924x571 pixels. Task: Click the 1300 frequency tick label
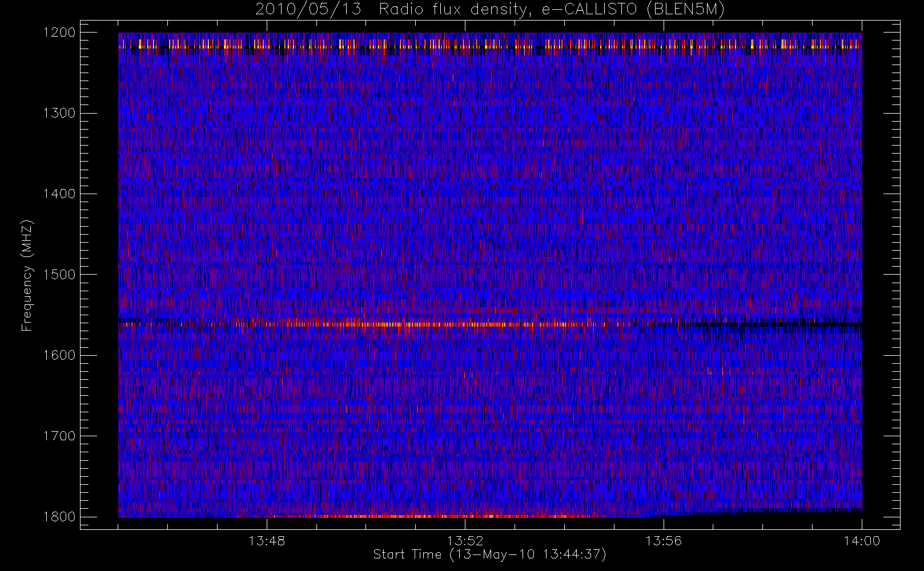point(59,113)
